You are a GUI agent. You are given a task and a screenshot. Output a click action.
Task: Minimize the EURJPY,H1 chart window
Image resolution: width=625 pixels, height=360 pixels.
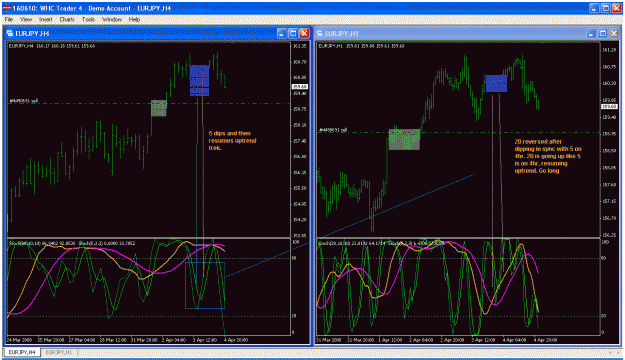[x=592, y=33]
